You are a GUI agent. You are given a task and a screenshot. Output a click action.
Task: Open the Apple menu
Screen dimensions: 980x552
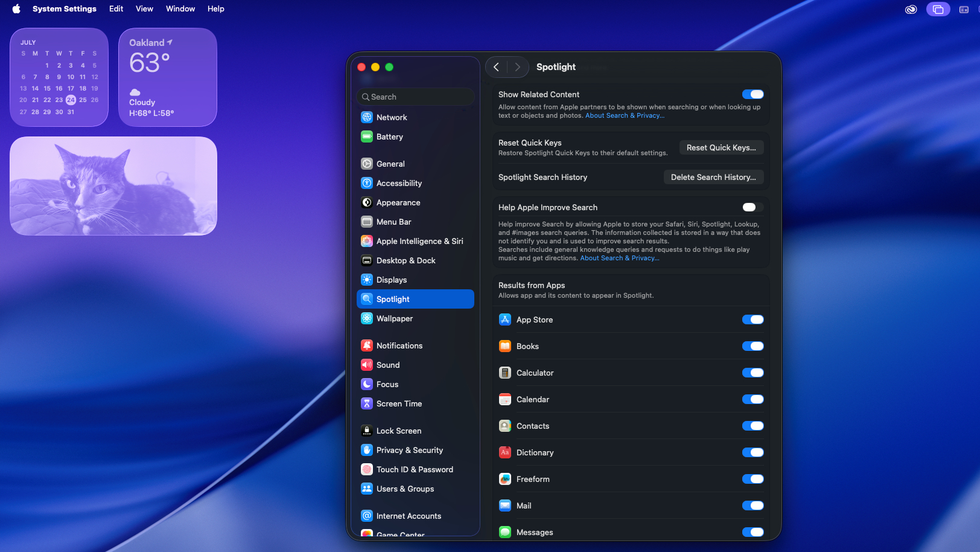(x=16, y=9)
